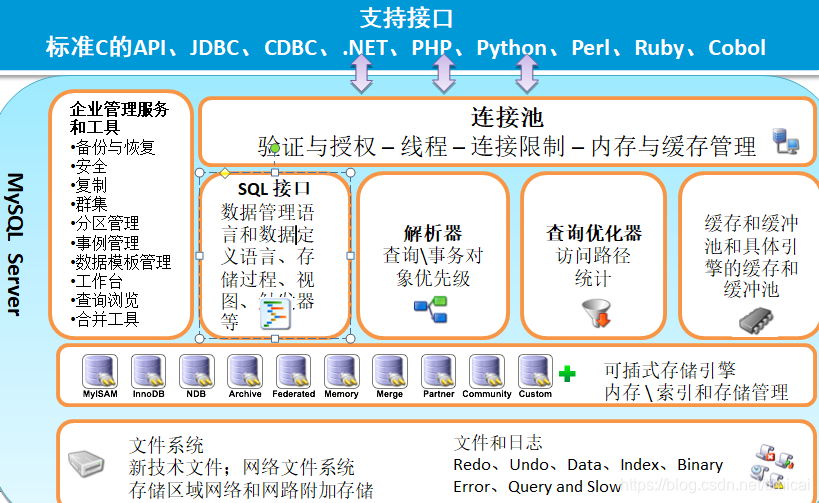Screen dimensions: 819x503
Task: Click the 解析器 heading
Action: 433,233
